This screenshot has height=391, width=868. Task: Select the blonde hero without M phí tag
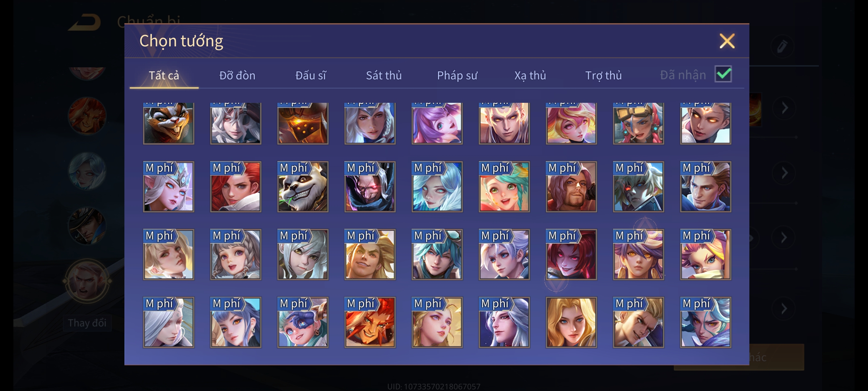click(571, 323)
